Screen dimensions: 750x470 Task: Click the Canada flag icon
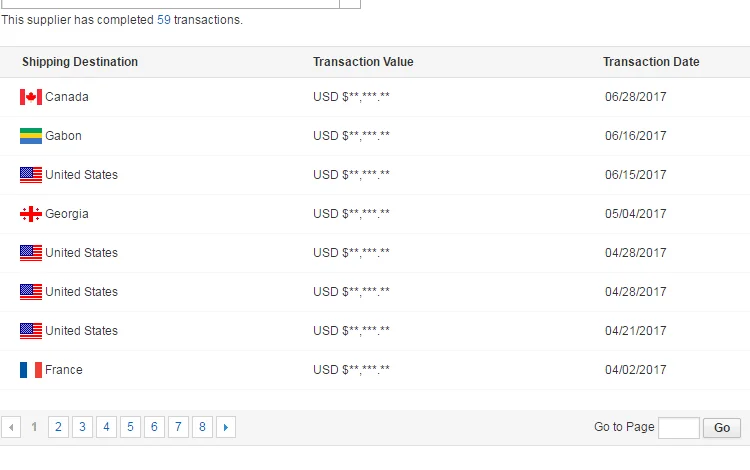point(31,97)
